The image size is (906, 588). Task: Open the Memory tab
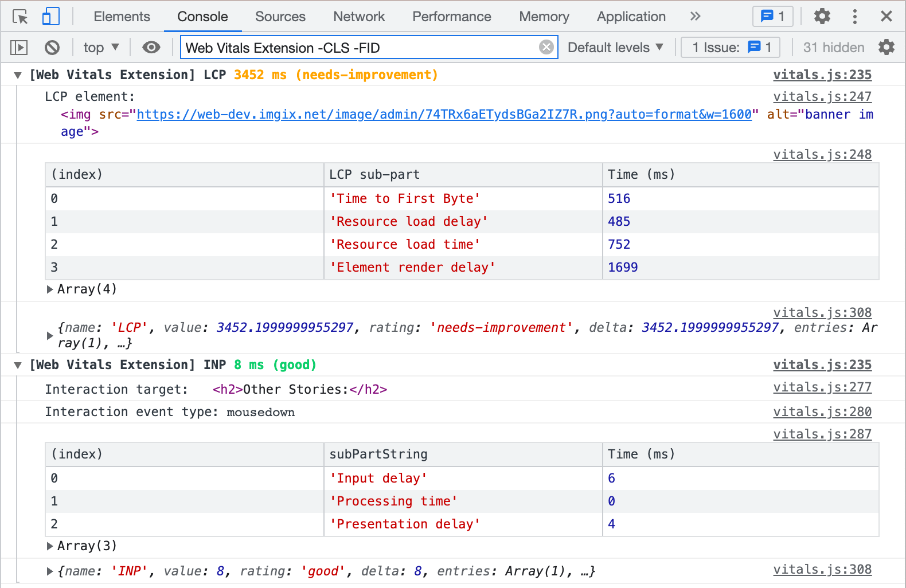[544, 17]
